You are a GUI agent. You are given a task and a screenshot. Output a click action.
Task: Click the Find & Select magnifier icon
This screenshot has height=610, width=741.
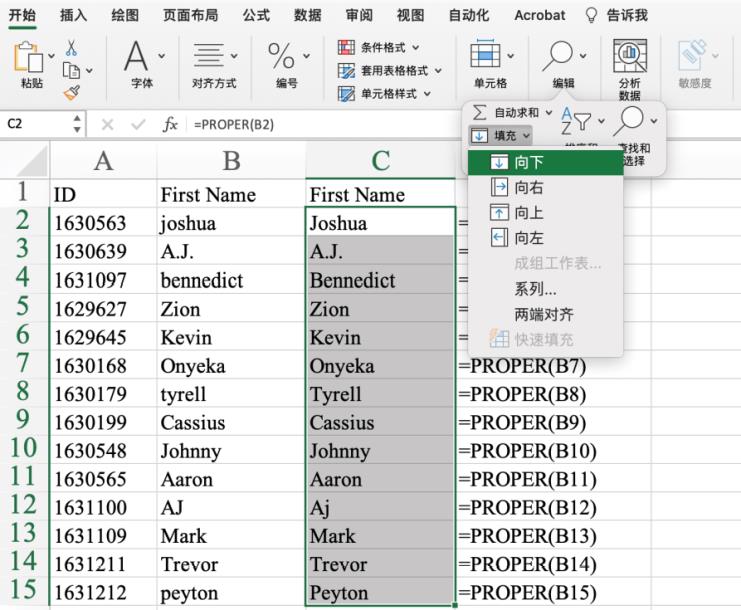631,121
